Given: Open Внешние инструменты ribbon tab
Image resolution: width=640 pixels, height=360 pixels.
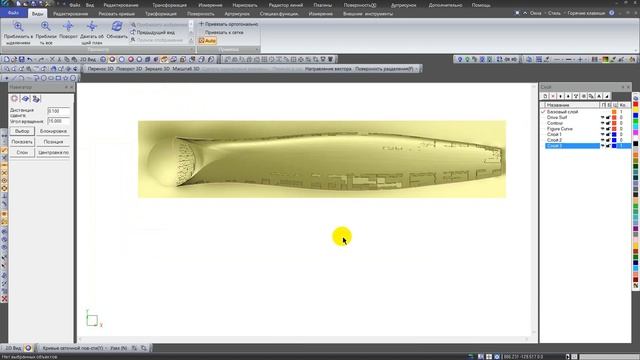Looking at the screenshot, I should pos(367,14).
